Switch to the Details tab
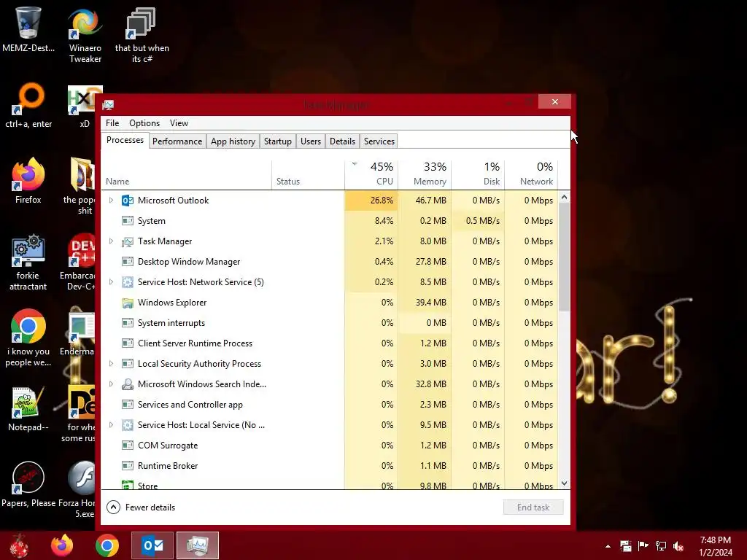 pos(343,141)
